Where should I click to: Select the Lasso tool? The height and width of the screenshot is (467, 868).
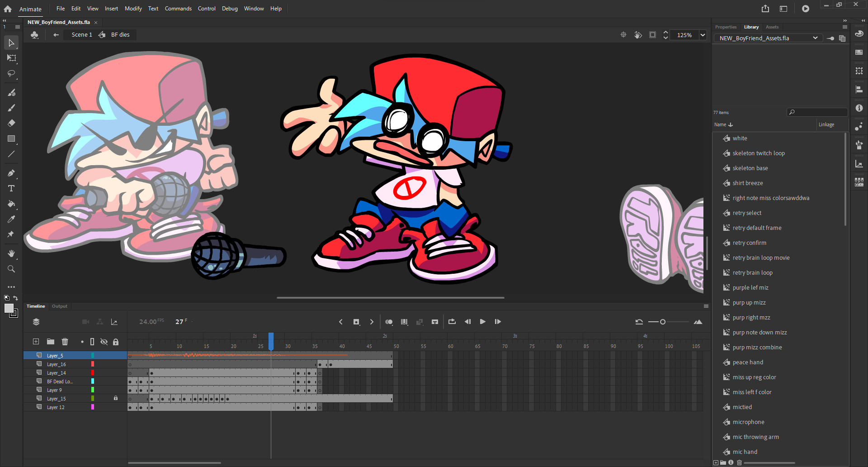pyautogui.click(x=11, y=74)
